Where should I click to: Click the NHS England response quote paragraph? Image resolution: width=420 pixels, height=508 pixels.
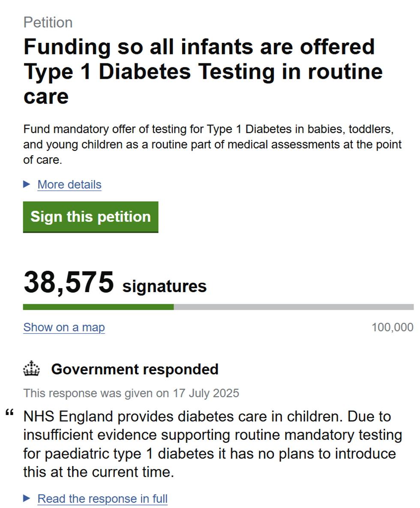tap(213, 443)
